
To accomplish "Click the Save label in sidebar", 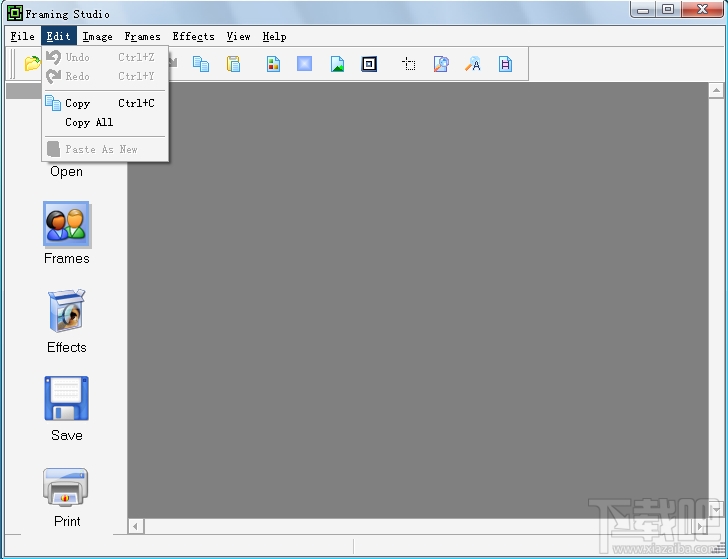I will [67, 436].
